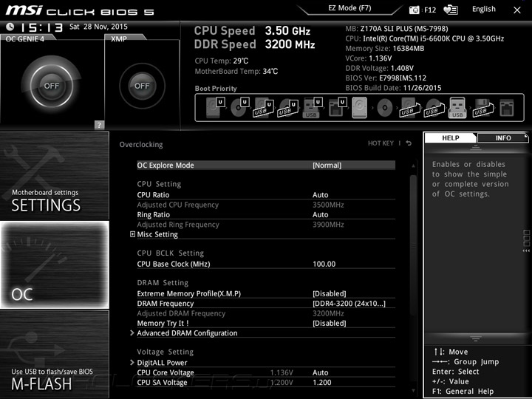Click the help panel bottom drag handle
The height and width of the screenshot is (399, 532).
click(x=476, y=338)
